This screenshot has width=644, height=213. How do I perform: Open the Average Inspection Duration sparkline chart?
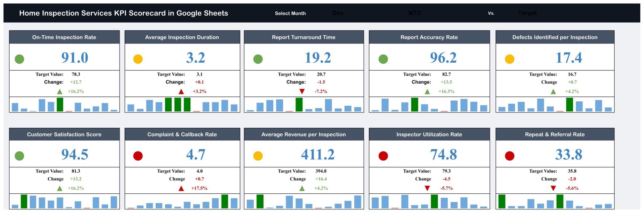(x=182, y=104)
